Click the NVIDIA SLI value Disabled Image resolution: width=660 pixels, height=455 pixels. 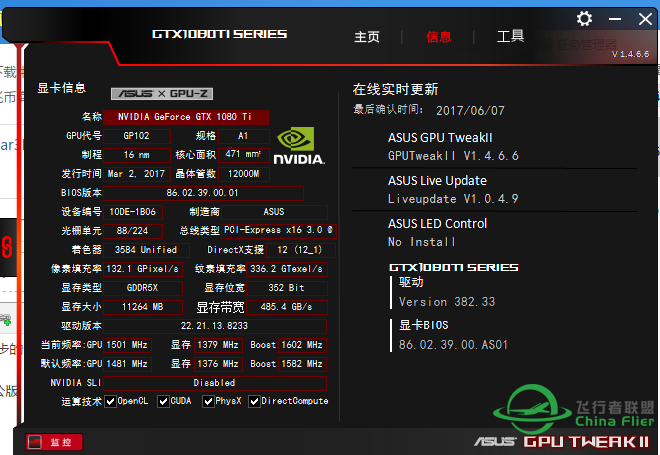pyautogui.click(x=215, y=383)
